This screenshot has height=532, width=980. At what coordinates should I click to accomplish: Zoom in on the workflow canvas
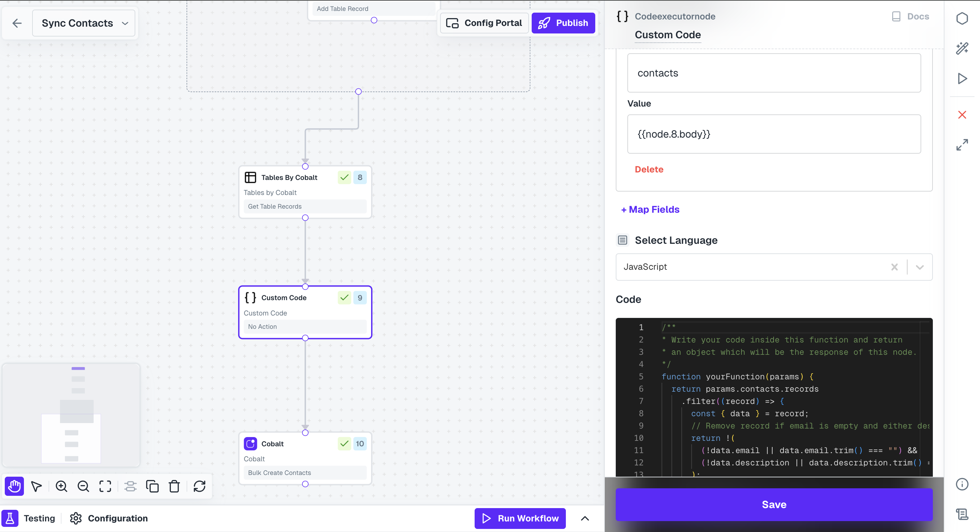coord(61,486)
